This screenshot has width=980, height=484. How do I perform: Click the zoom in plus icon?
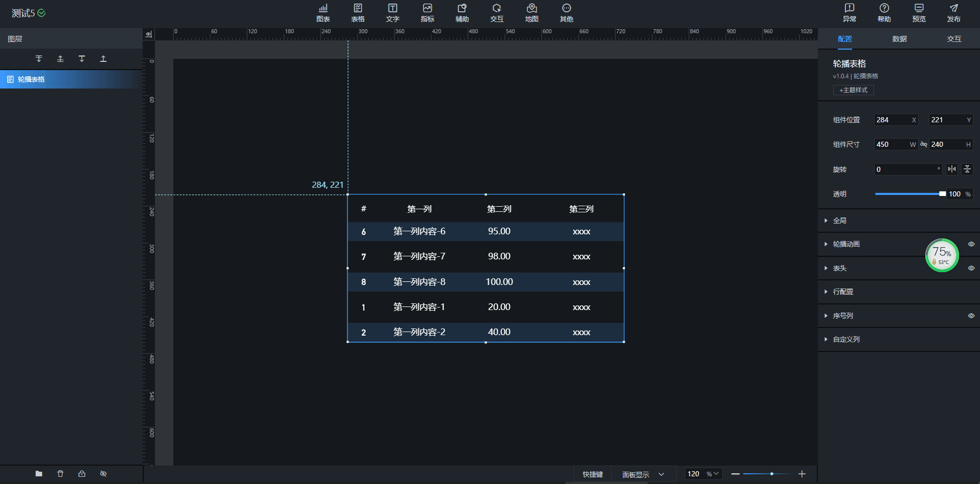click(802, 474)
